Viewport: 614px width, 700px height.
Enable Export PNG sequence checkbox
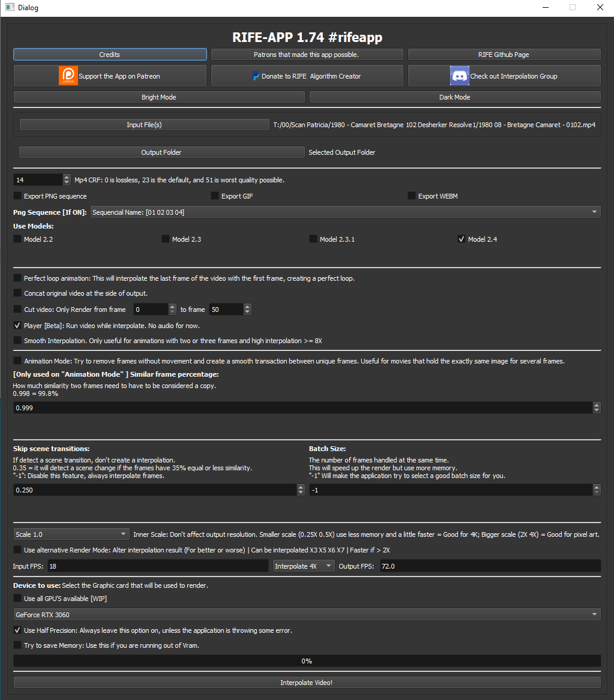(17, 196)
